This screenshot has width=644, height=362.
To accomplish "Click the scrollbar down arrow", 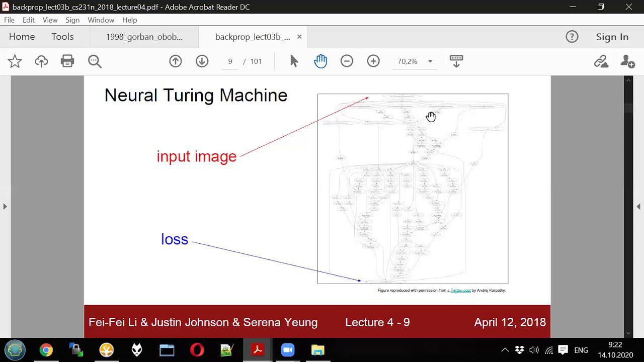I will [x=628, y=333].
